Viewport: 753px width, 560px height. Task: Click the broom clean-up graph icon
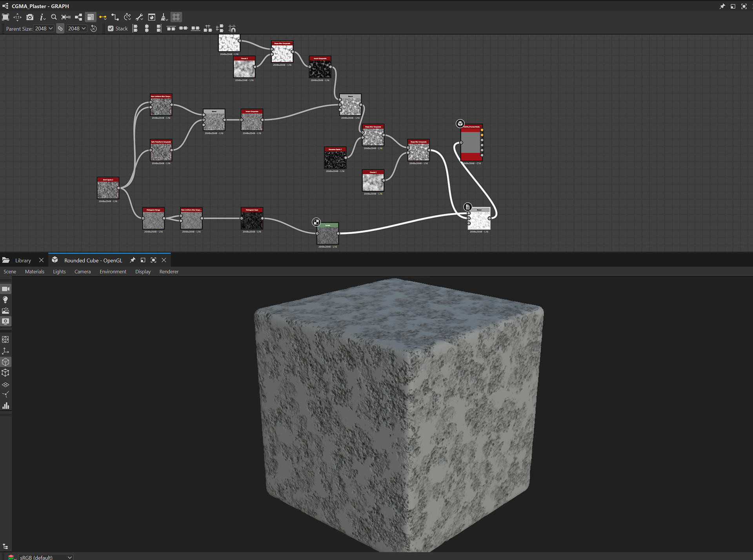(x=164, y=17)
